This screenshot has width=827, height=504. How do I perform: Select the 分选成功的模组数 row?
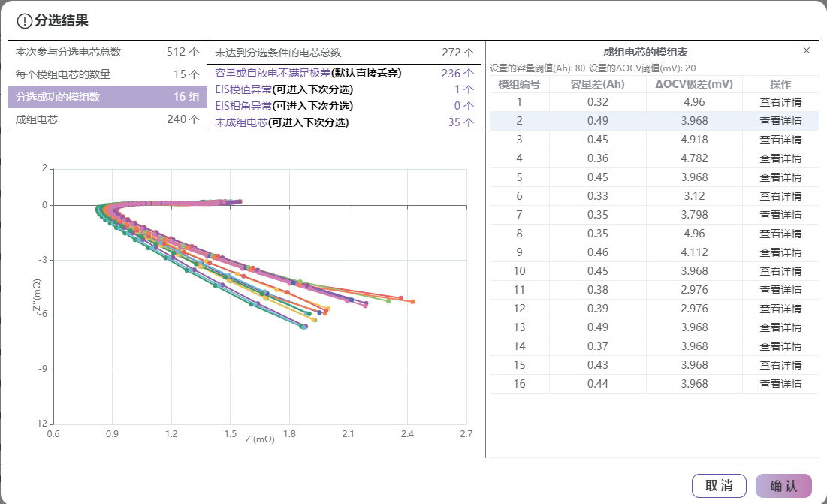coord(107,97)
